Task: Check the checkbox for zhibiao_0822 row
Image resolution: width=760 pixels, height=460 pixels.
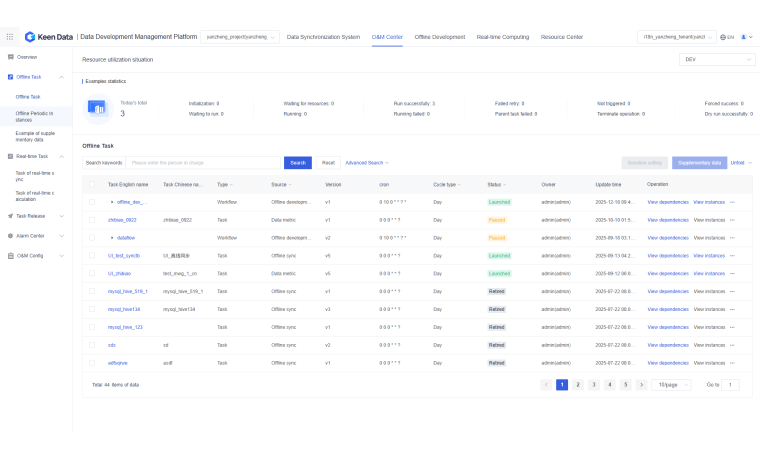Action: click(92, 220)
